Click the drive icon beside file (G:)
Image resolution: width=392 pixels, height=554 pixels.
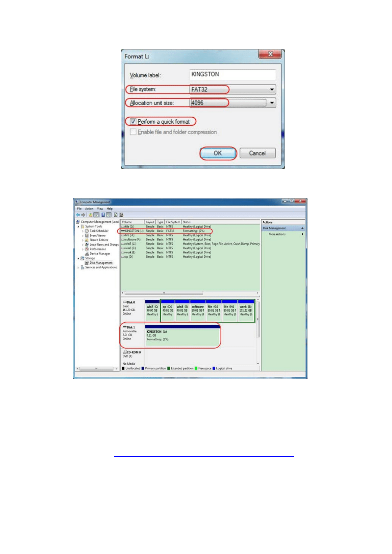(x=123, y=227)
